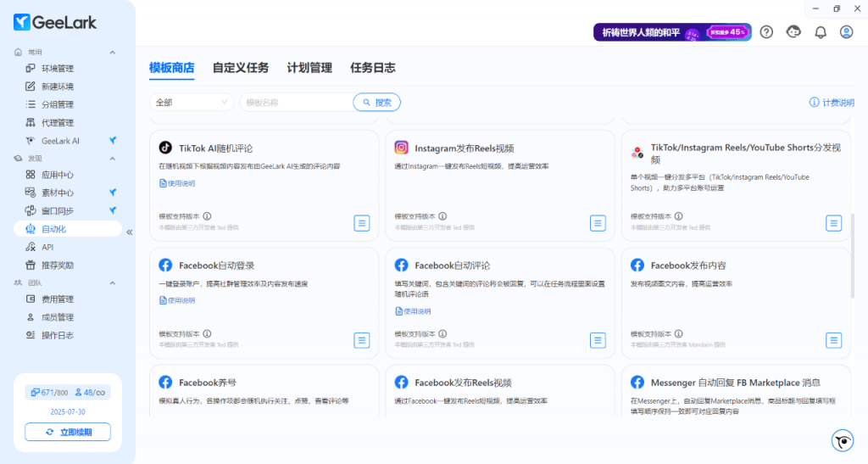This screenshot has height=464, width=868.
Task: Switch to the 任务日志 tab
Action: point(372,68)
